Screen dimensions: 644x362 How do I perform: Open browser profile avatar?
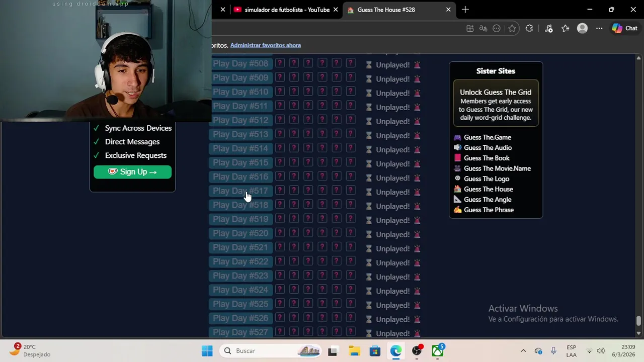[x=582, y=29]
